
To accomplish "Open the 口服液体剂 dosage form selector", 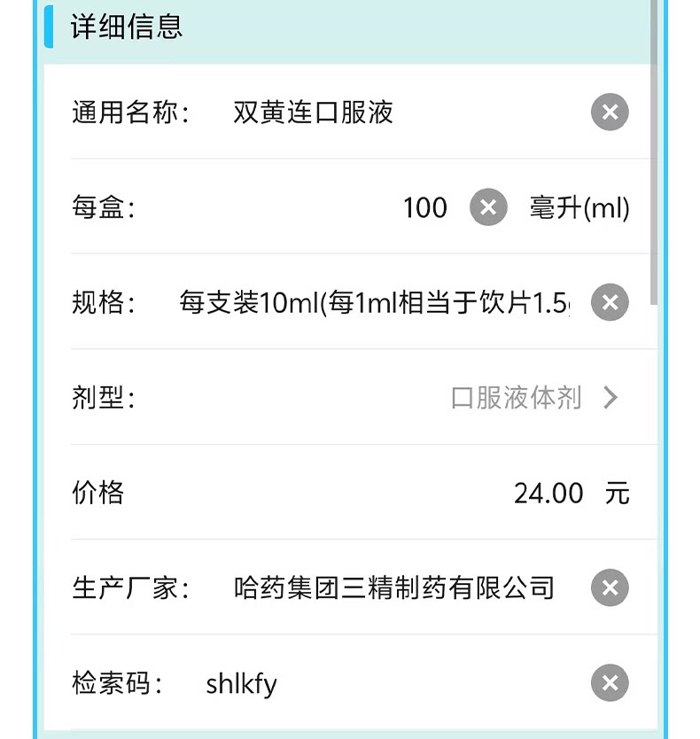I will [x=516, y=397].
